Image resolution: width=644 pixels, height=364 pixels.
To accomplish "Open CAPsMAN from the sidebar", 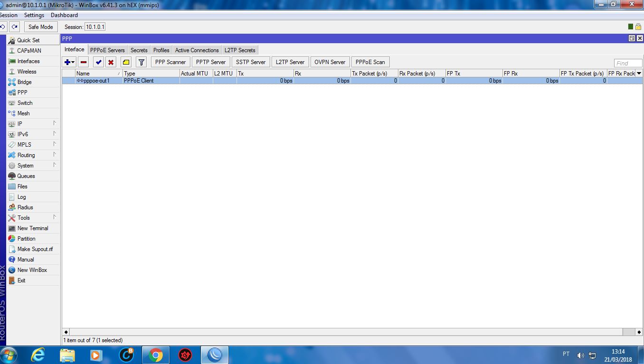I will [33, 51].
